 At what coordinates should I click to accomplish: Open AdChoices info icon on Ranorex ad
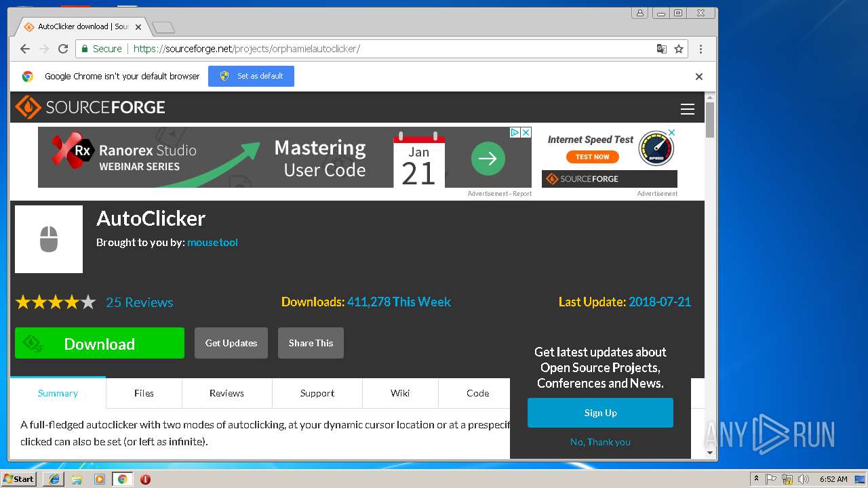click(x=515, y=133)
